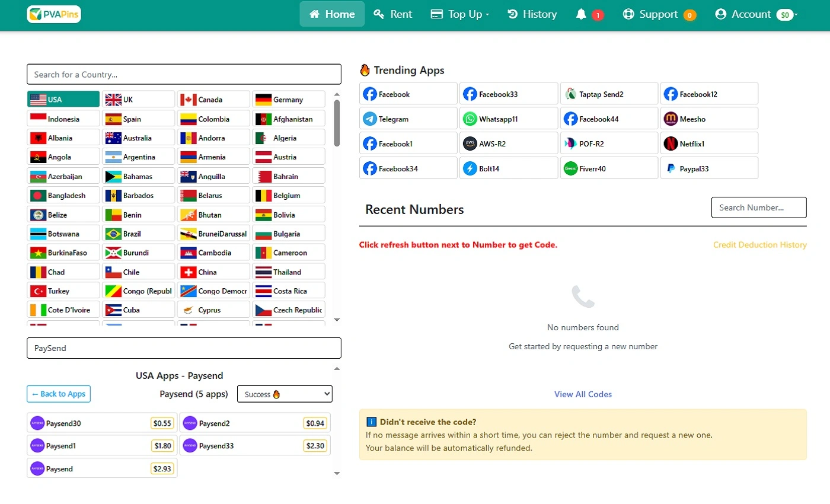Open the View All Codes link
The height and width of the screenshot is (504, 830).
tap(583, 394)
